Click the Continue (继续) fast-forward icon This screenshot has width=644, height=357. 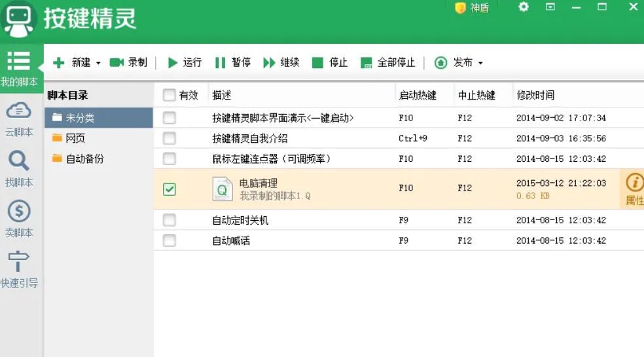tap(269, 62)
